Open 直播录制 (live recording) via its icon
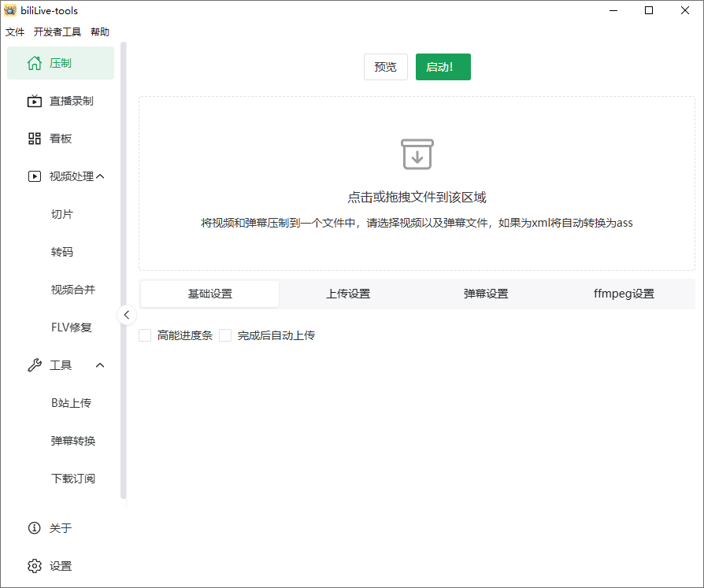This screenshot has height=588, width=704. (x=35, y=101)
